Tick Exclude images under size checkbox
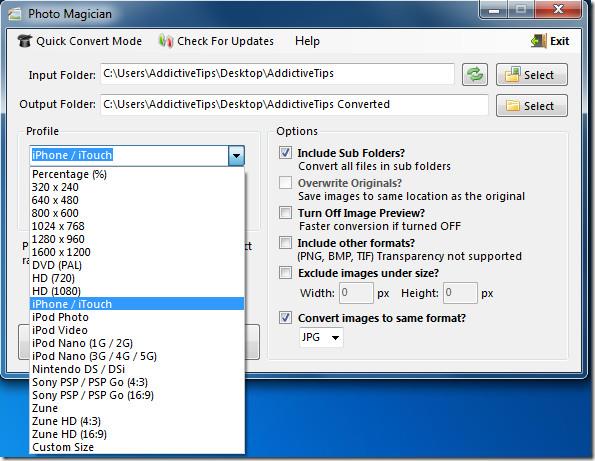The width and height of the screenshot is (595, 461). point(285,272)
